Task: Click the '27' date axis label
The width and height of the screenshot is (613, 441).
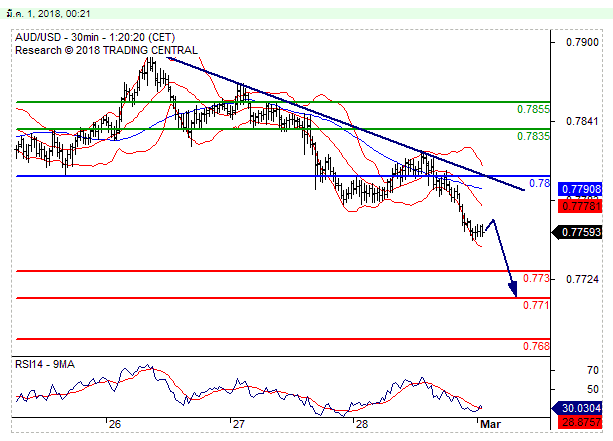Action: coord(238,424)
